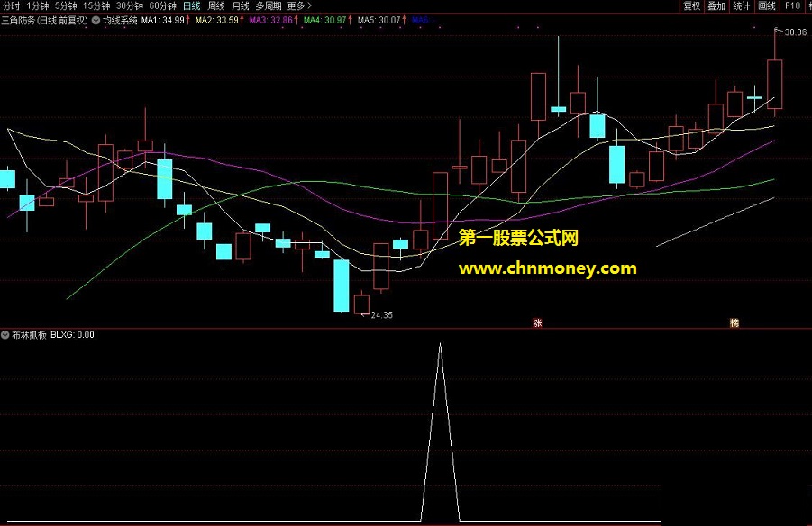The width and height of the screenshot is (812, 526).
Task: Click the 复权 button
Action: [x=692, y=5]
